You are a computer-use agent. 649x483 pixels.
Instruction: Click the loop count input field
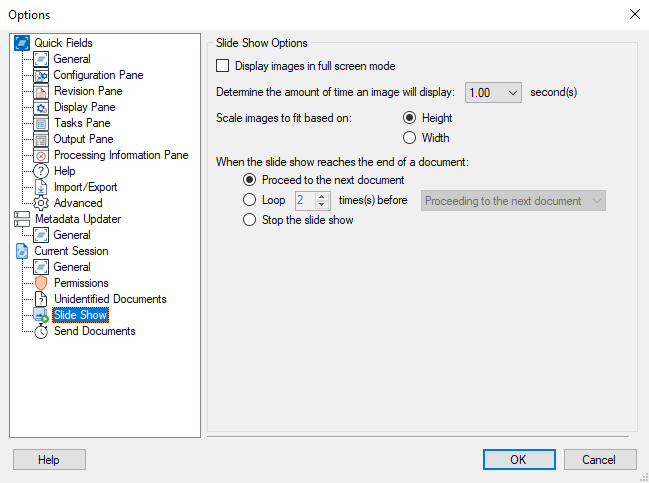point(305,201)
